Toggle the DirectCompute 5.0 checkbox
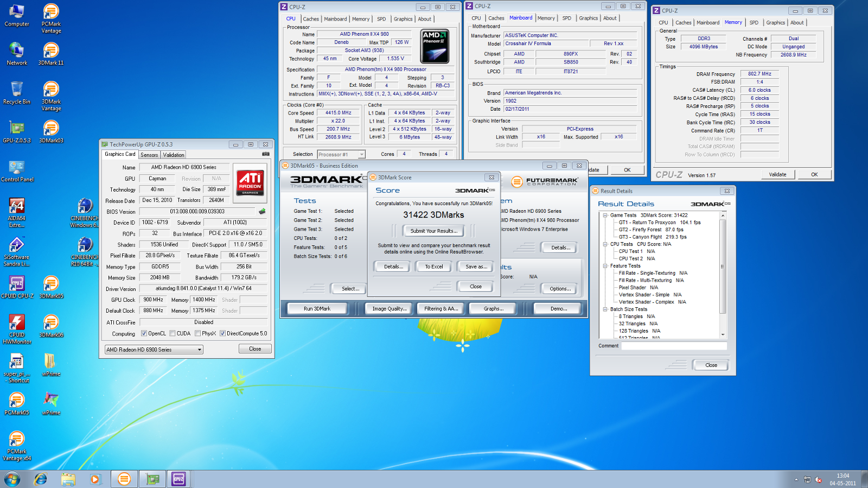This screenshot has height=488, width=868. [222, 333]
